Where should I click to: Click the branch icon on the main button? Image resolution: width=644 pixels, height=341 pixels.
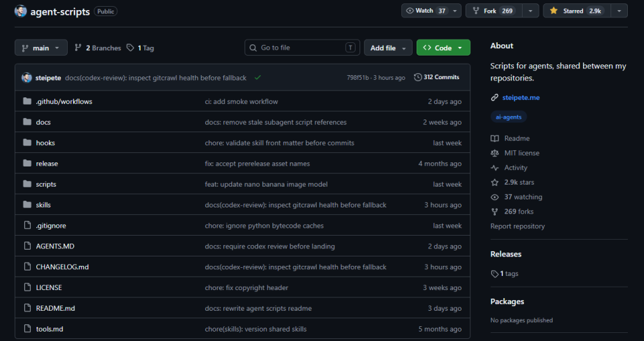pos(25,48)
